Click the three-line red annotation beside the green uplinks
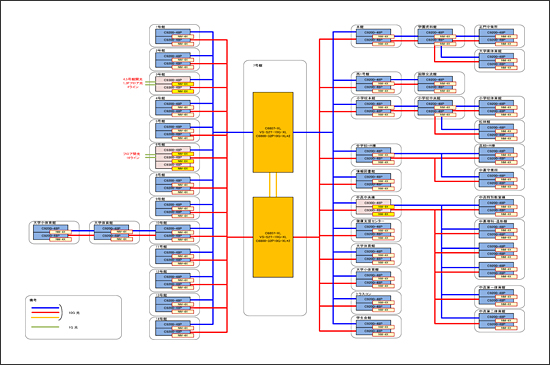 click(x=133, y=83)
